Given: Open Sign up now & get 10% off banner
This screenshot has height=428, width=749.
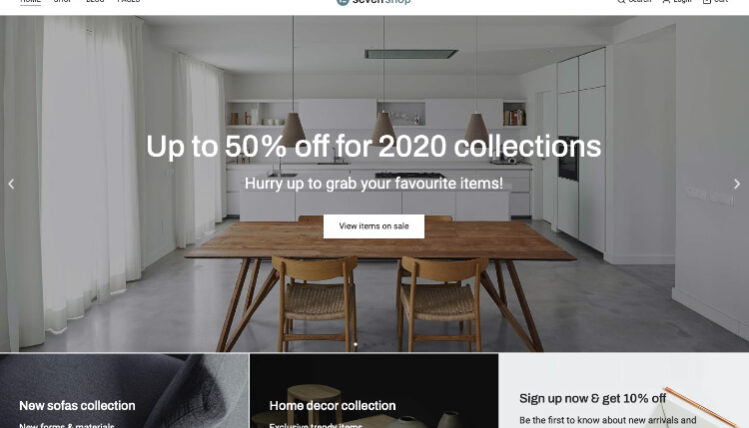Looking at the screenshot, I should (624, 391).
